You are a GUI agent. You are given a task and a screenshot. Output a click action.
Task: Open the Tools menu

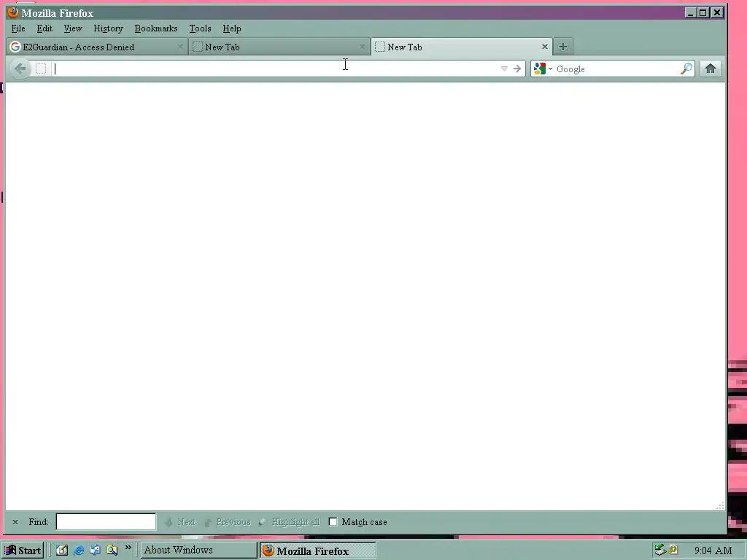pyautogui.click(x=200, y=28)
